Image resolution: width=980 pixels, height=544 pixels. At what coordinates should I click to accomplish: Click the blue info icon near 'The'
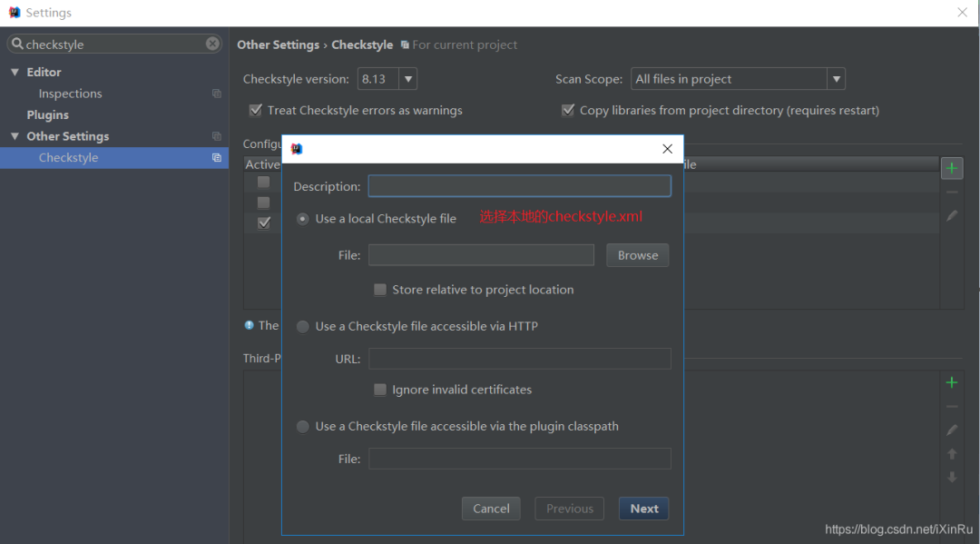[249, 325]
